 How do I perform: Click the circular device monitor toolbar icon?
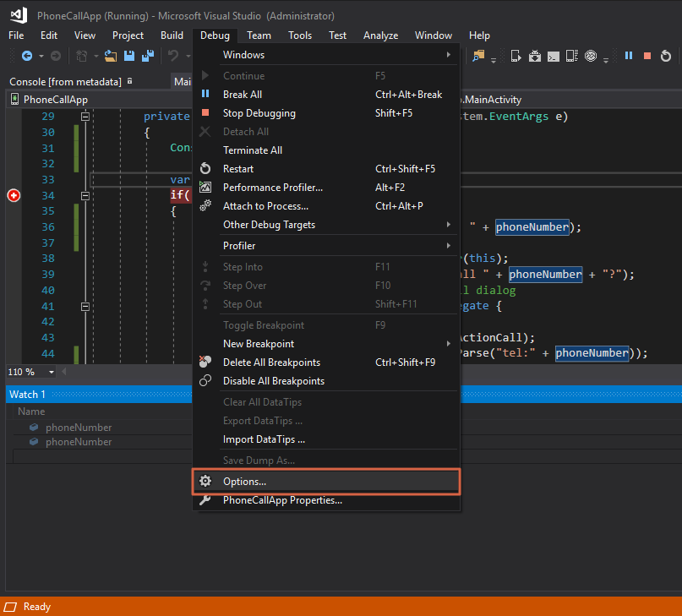point(591,56)
